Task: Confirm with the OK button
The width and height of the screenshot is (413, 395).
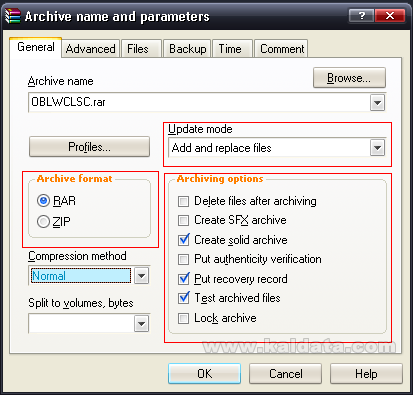Action: 204,374
